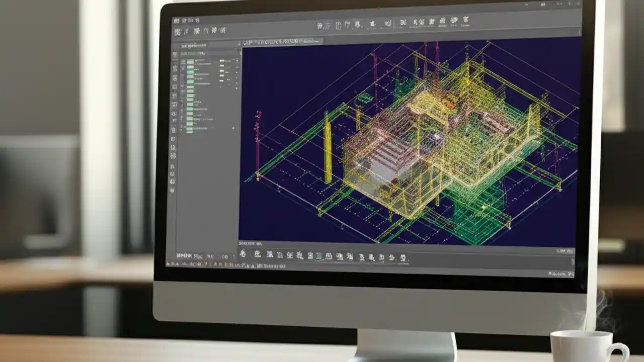Select the last icon on the bottom toolbar

pos(403,256)
